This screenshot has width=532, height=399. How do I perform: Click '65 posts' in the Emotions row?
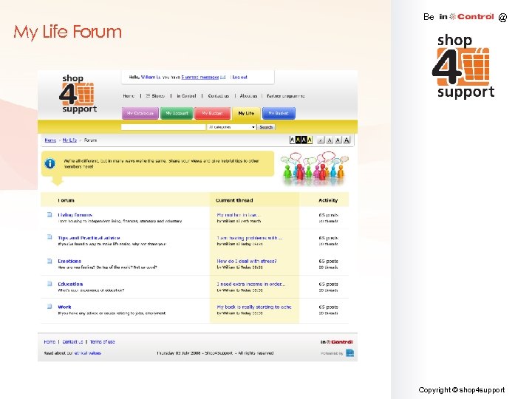[328, 262]
